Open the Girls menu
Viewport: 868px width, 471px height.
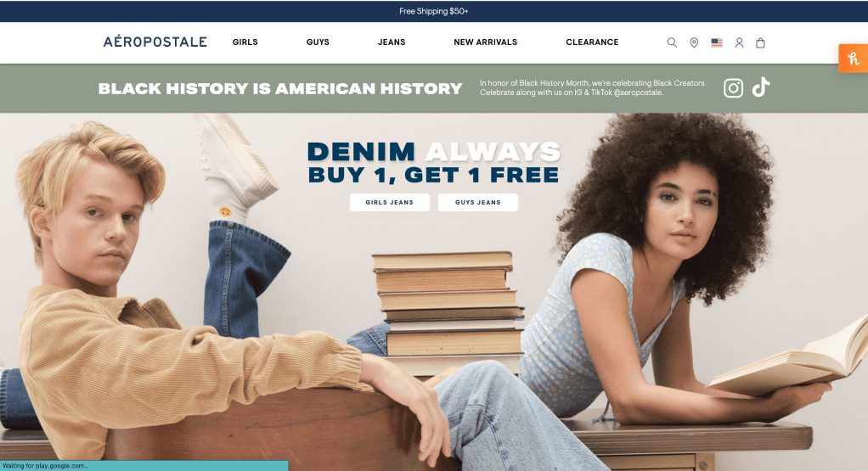coord(245,42)
